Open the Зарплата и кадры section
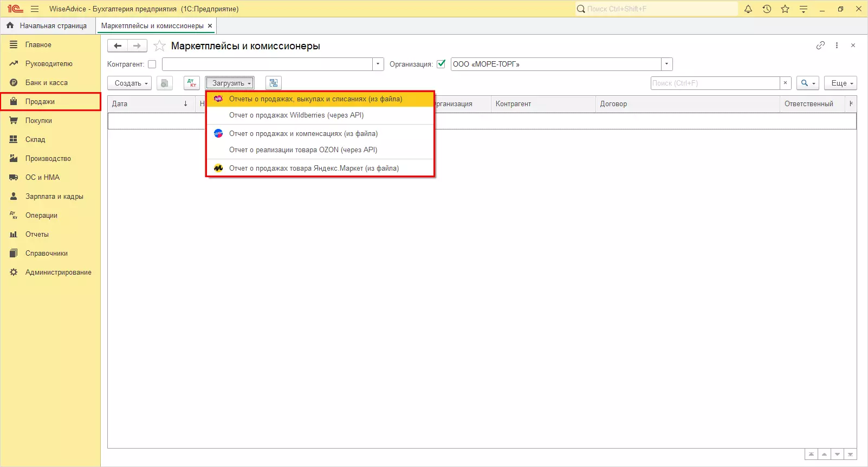The image size is (868, 467). 50,196
